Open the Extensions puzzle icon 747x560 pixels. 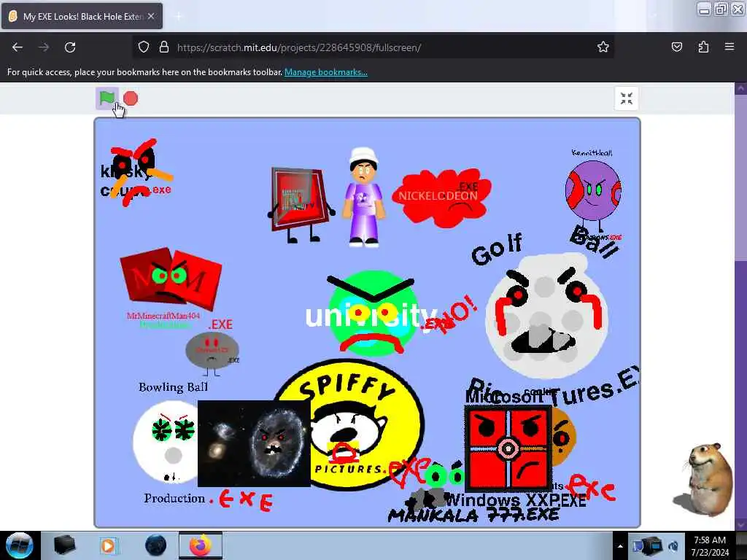point(703,47)
